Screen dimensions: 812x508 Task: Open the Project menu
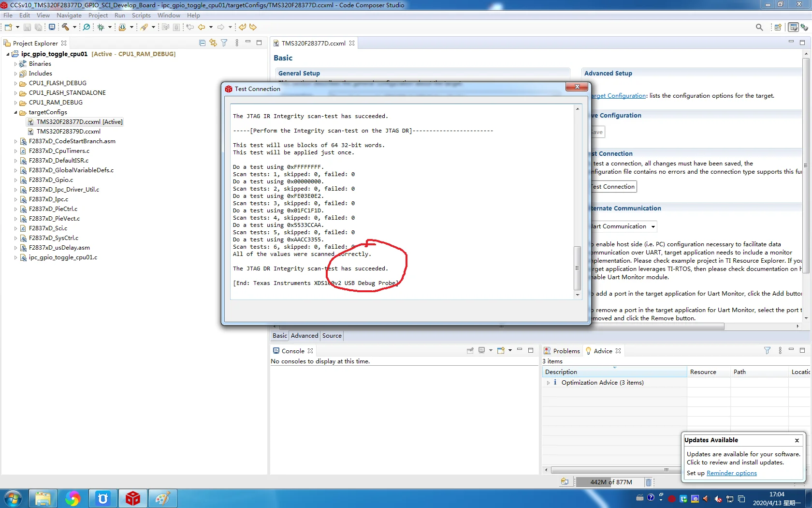pos(98,15)
